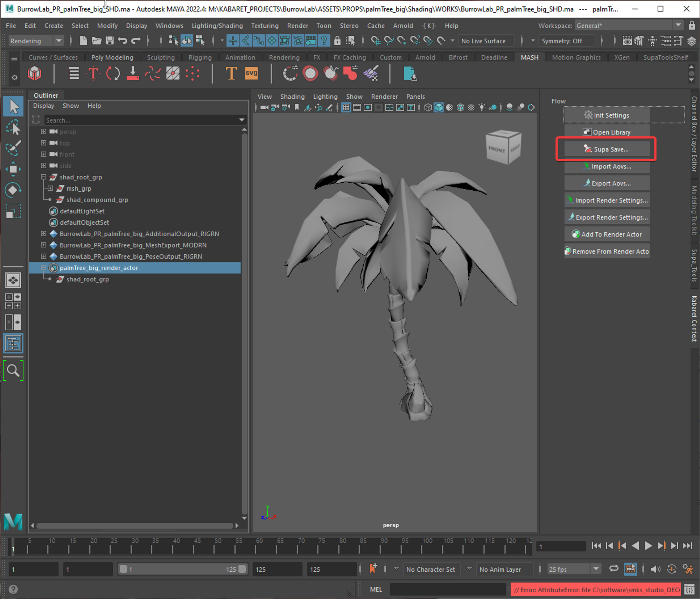Open the script editor icon at bottom right

coord(689,590)
